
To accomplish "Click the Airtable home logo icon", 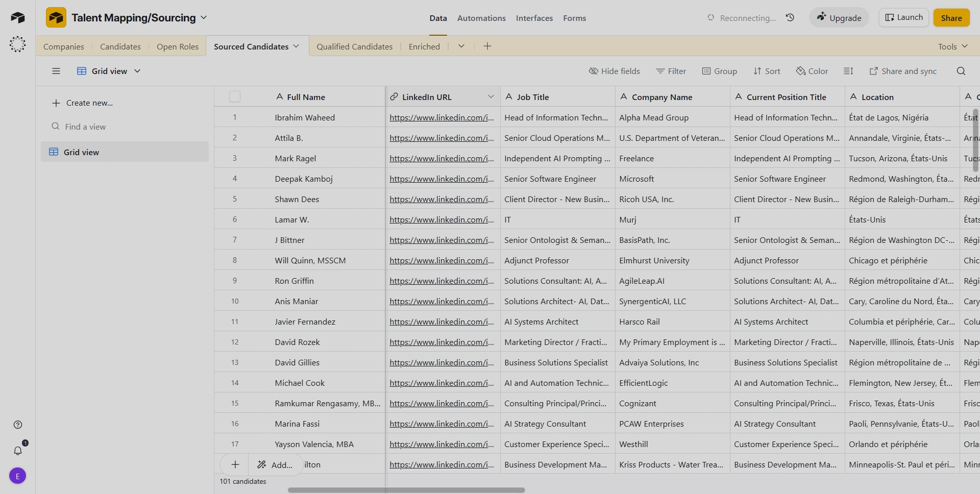I will coord(18,18).
